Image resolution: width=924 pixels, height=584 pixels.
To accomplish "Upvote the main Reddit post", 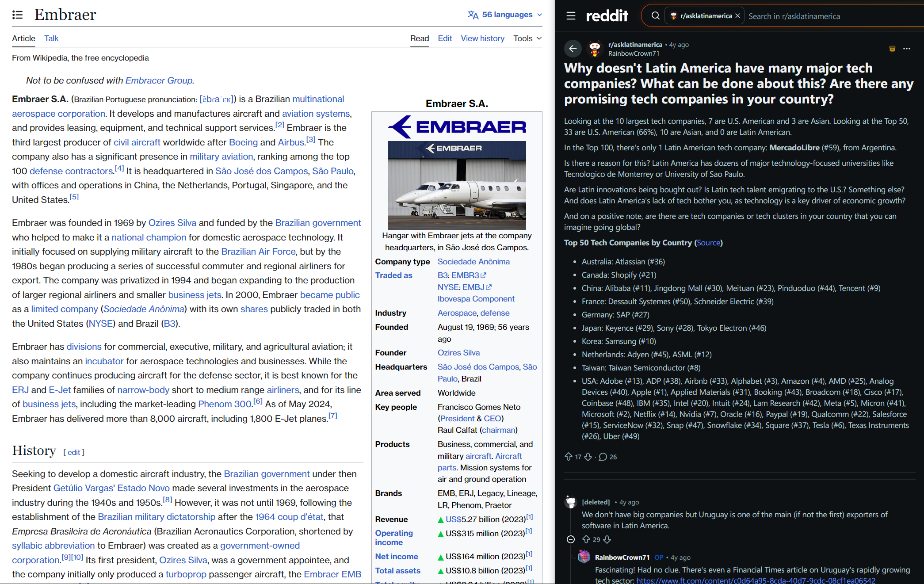I will 569,457.
